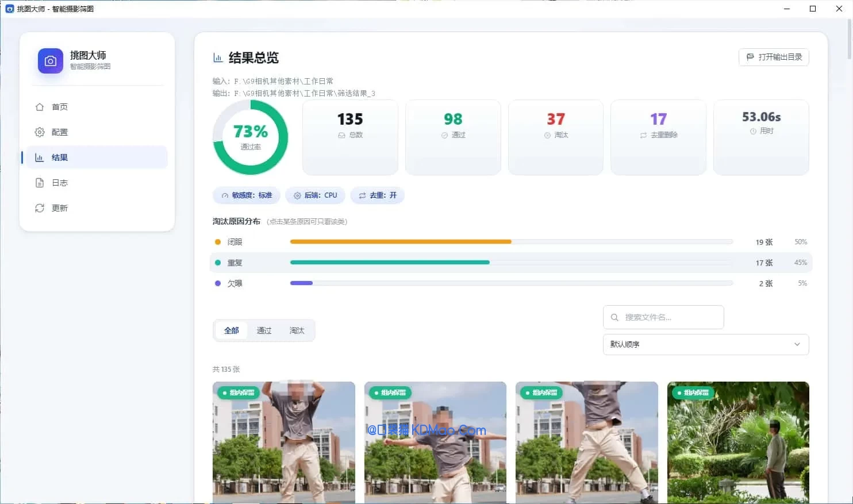Click the 组内保留 badge on garden photo

(x=693, y=393)
